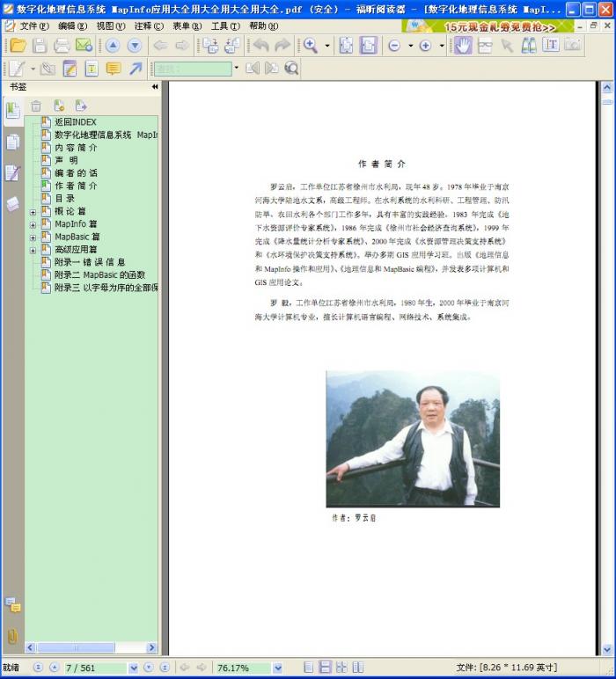
Task: Open the Attachments paperclip panel
Action: (x=12, y=635)
